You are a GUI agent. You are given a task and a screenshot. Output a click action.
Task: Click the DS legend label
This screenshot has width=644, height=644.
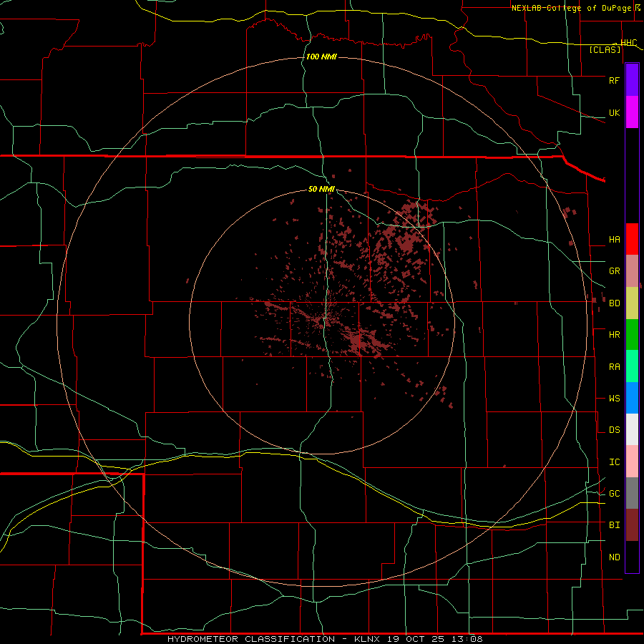pyautogui.click(x=614, y=430)
